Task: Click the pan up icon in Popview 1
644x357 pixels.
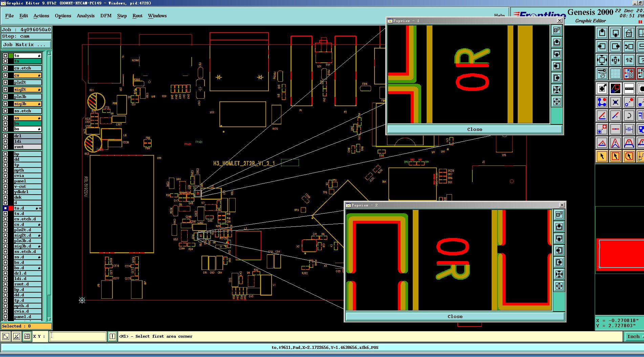Action: click(x=557, y=42)
